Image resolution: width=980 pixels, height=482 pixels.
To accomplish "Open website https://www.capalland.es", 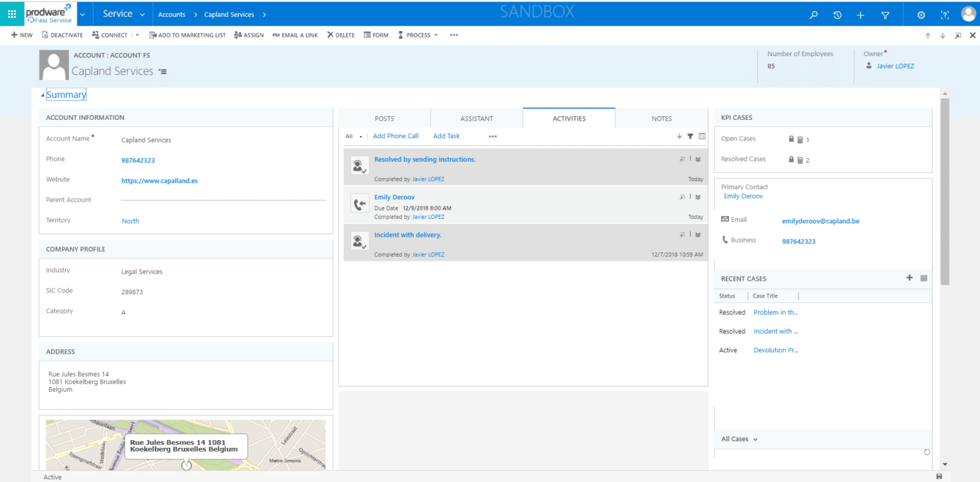I will pyautogui.click(x=160, y=181).
